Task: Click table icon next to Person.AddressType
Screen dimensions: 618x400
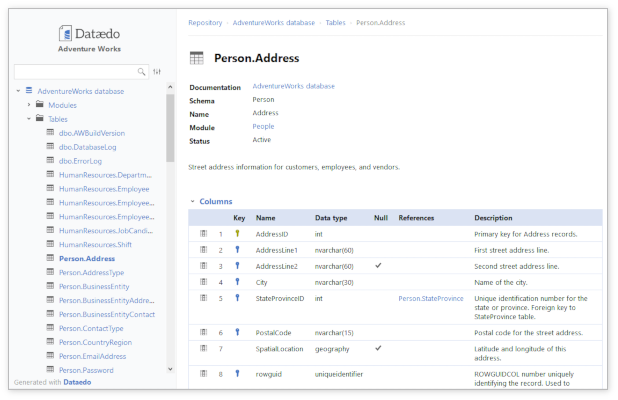Action: [x=50, y=272]
